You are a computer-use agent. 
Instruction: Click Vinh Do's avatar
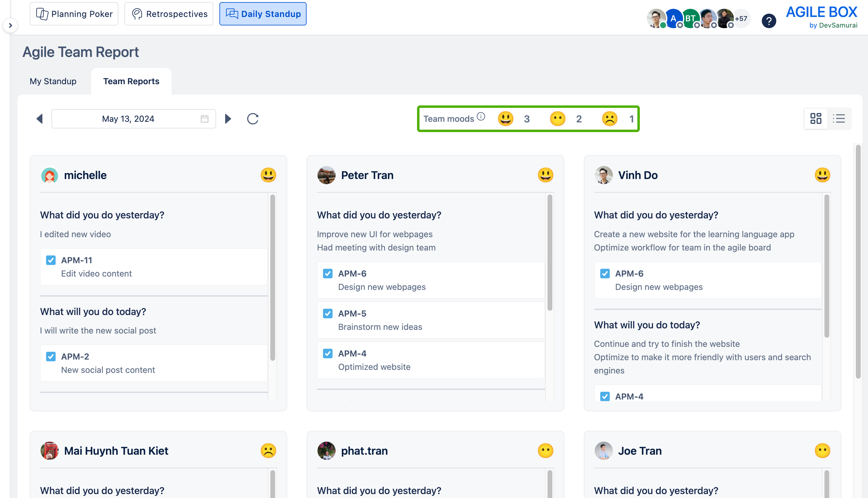(603, 175)
